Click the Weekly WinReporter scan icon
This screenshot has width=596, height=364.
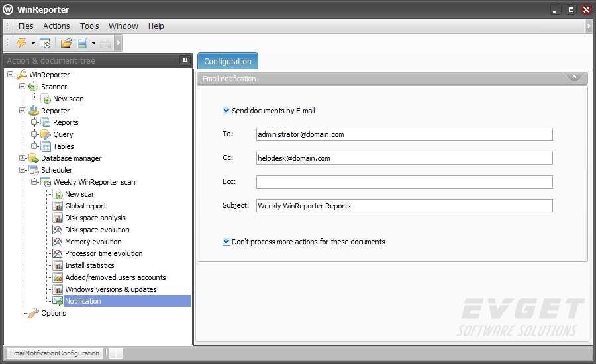tap(46, 182)
